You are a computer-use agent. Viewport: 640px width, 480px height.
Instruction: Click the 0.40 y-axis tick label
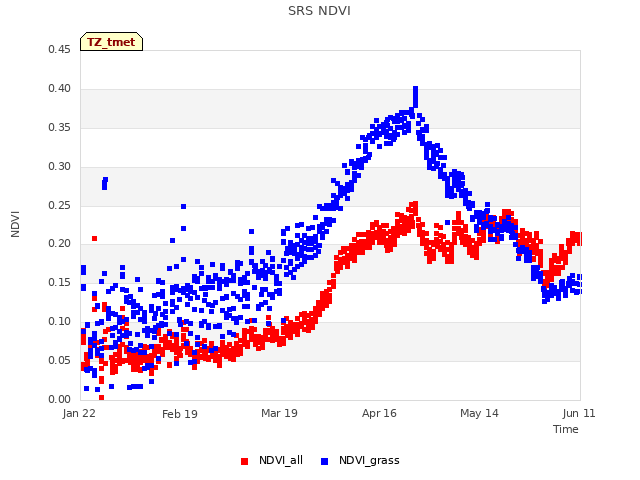pos(59,89)
